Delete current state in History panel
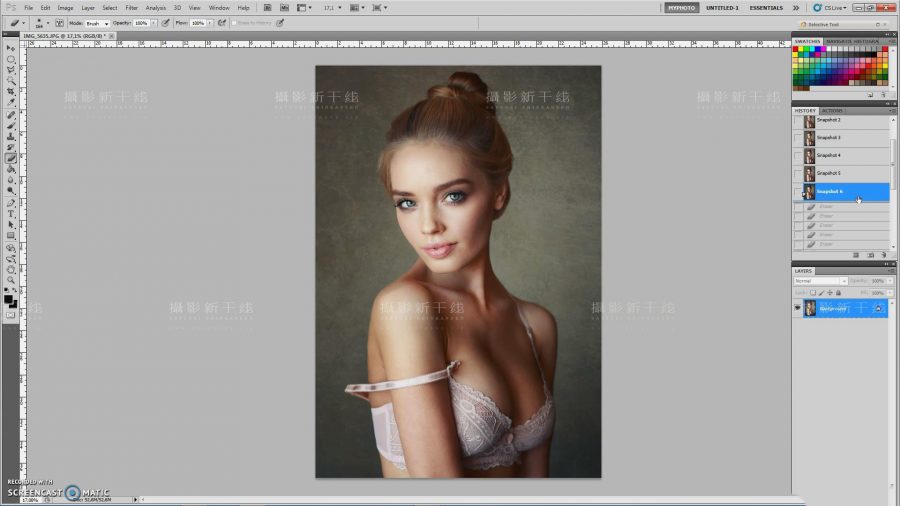This screenshot has width=900, height=506. [x=884, y=255]
